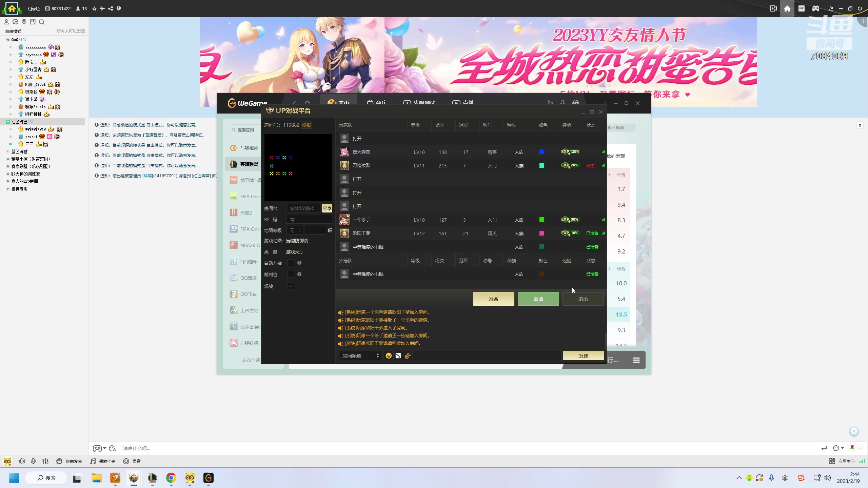Open the user list icon in YY sidebar

[6, 22]
